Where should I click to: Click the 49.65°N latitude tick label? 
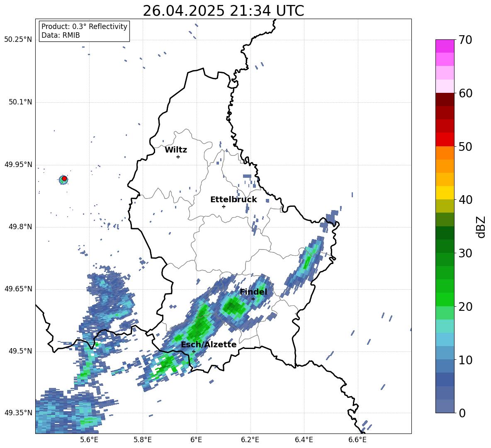pyautogui.click(x=18, y=289)
